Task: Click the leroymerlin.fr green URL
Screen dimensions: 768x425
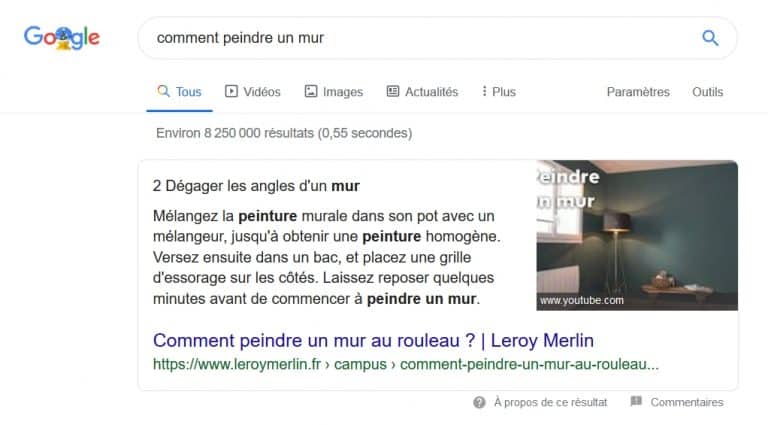Action: (x=406, y=364)
